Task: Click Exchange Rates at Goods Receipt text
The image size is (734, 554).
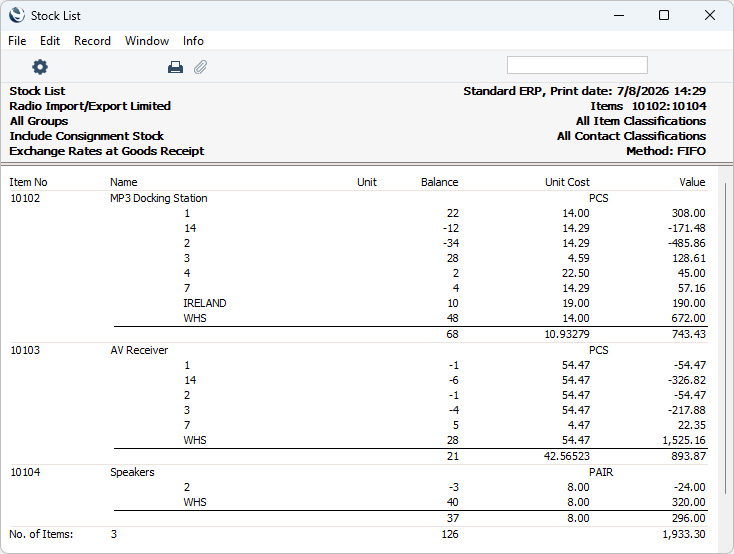Action: [107, 151]
